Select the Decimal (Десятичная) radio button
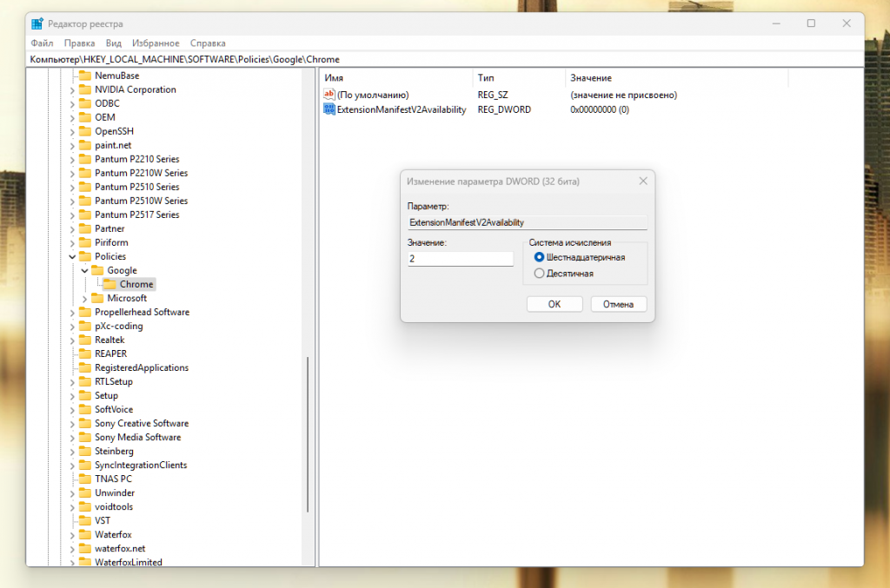Screen dimensions: 890x588 (x=539, y=274)
